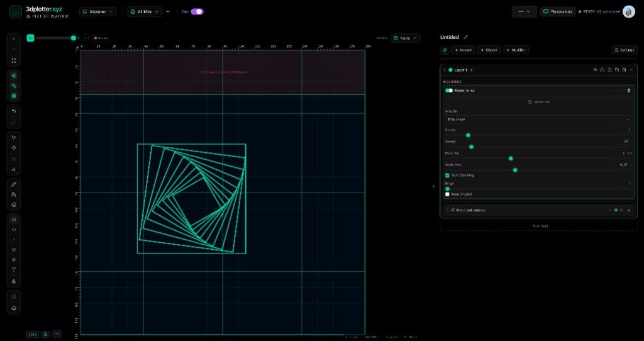644x341 pixels.
Task: Click the lock icon on Layer 1
Action: pyautogui.click(x=602, y=70)
